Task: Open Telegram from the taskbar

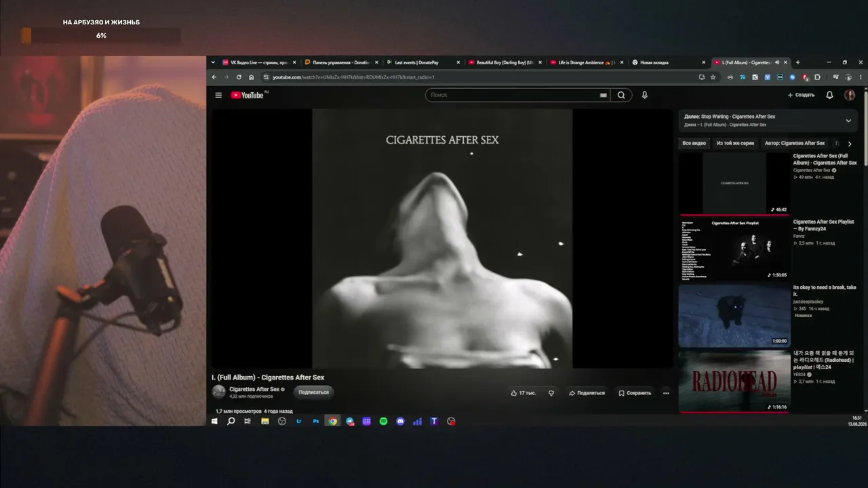Action: tap(350, 421)
